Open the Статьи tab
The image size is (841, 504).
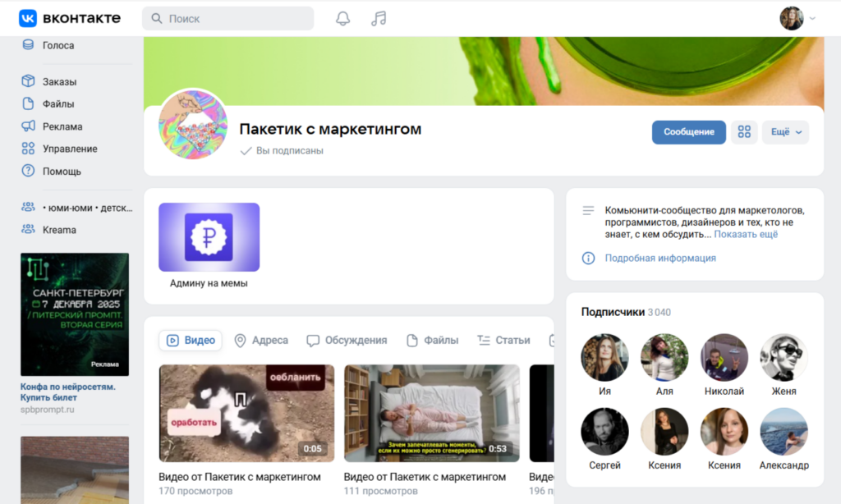(x=503, y=340)
